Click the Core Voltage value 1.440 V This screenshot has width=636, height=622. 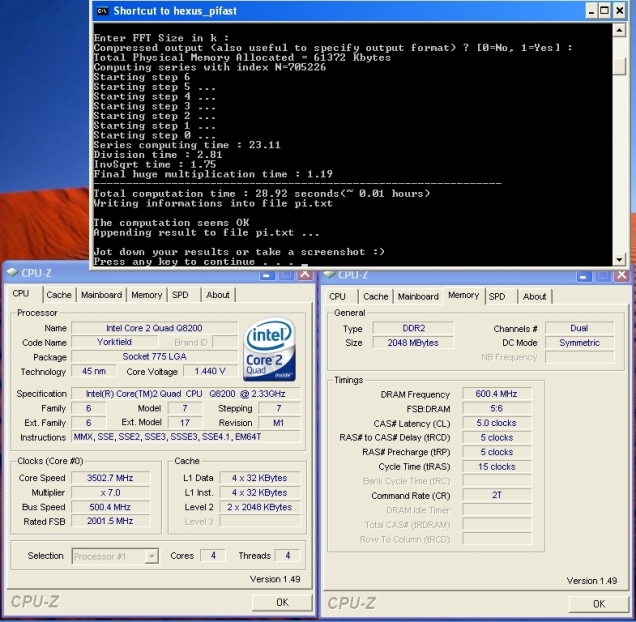coord(210,371)
